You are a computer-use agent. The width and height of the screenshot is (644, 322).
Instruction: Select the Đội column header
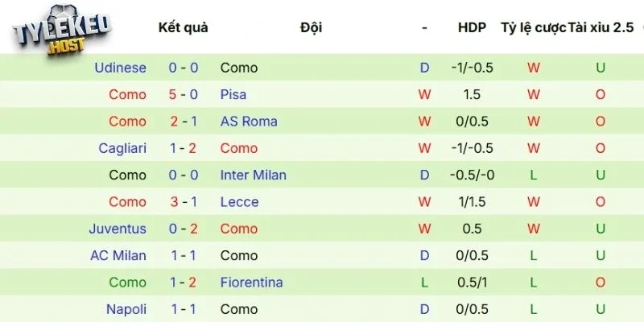pos(311,27)
